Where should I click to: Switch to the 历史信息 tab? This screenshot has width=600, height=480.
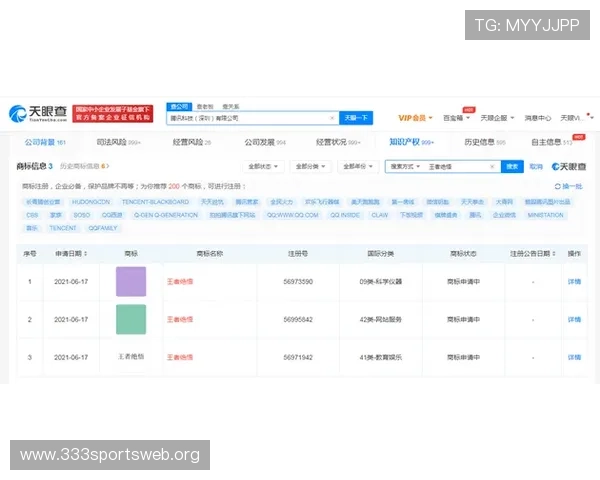pyautogui.click(x=485, y=142)
